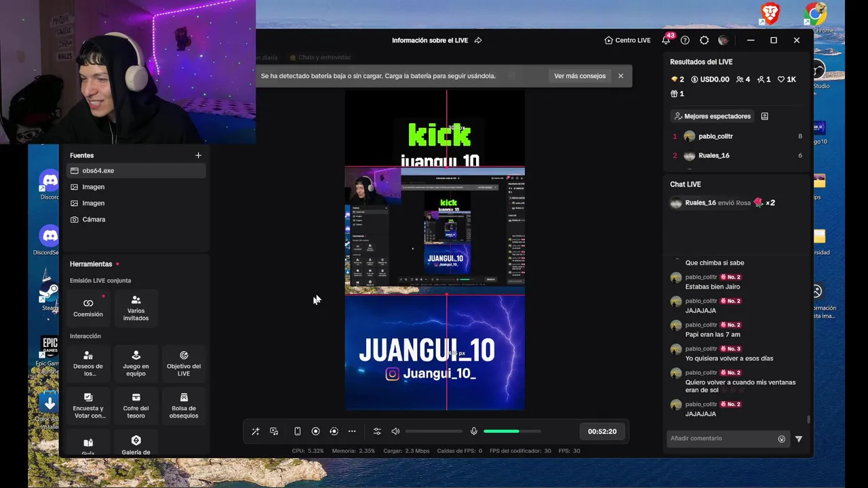Open the Coemisión tool
Screen dimensions: 868x488
(88, 308)
